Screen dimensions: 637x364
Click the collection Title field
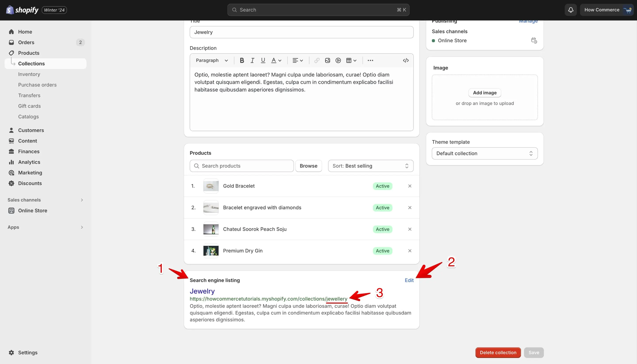pyautogui.click(x=301, y=32)
